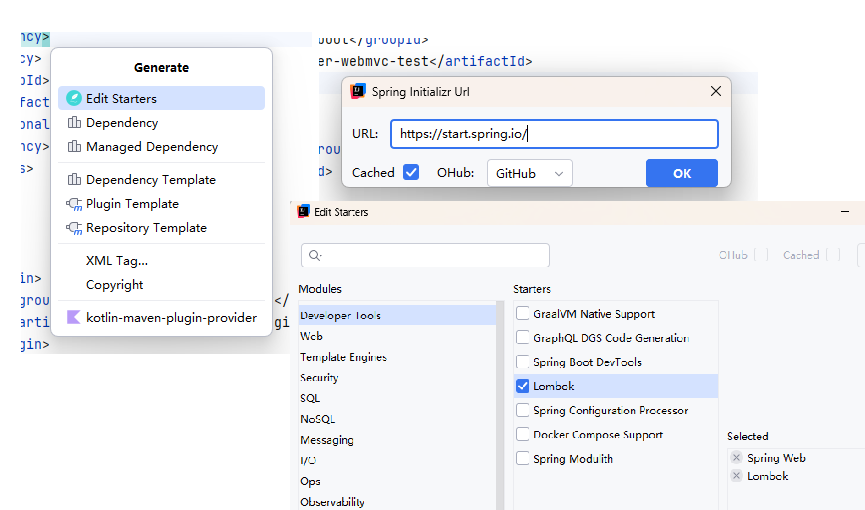Open the OHub GitHub dropdown
865x510 pixels.
tap(530, 173)
